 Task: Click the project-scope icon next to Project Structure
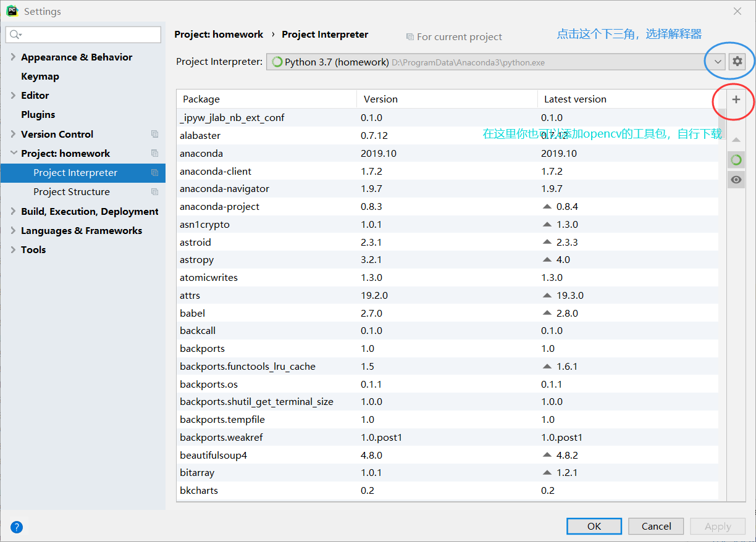154,192
